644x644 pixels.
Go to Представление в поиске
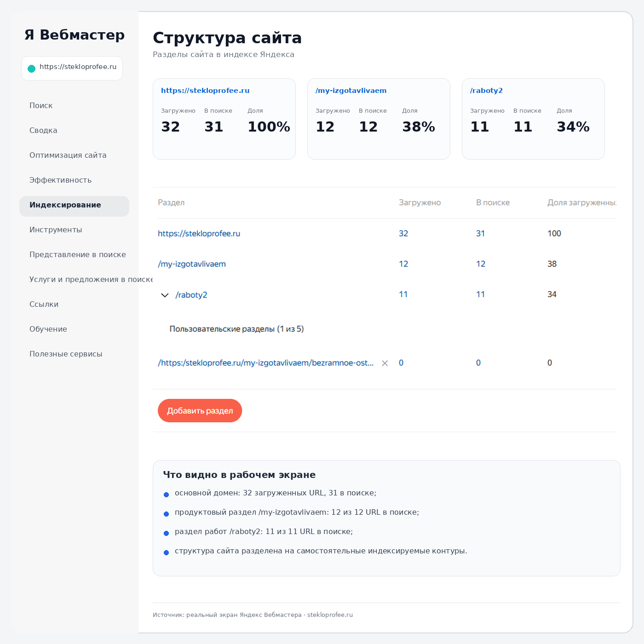click(x=78, y=254)
